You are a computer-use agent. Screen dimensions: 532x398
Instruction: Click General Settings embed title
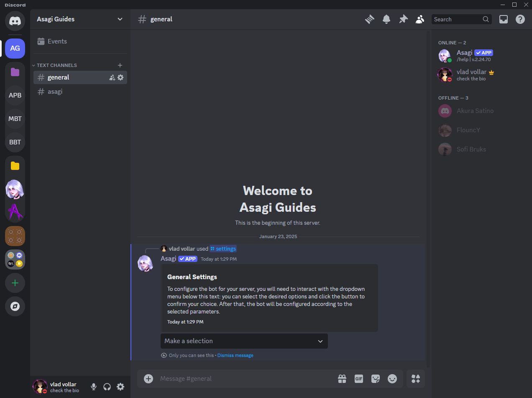[x=192, y=277]
